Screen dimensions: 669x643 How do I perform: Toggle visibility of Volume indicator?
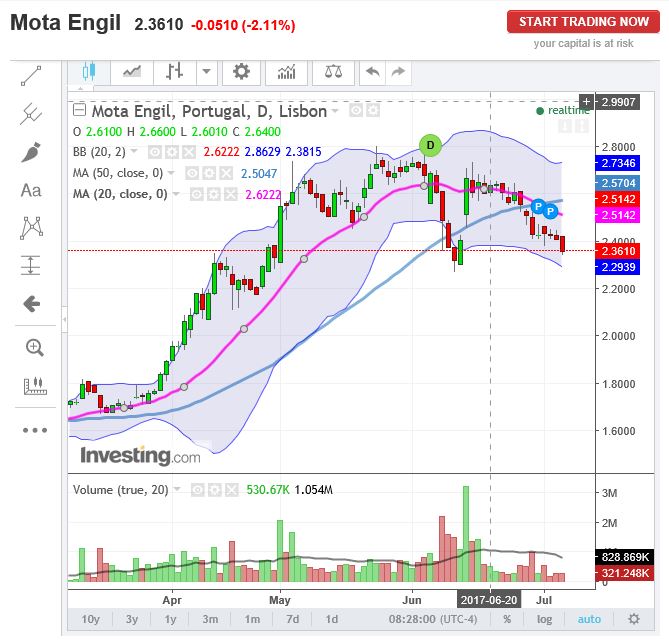197,490
